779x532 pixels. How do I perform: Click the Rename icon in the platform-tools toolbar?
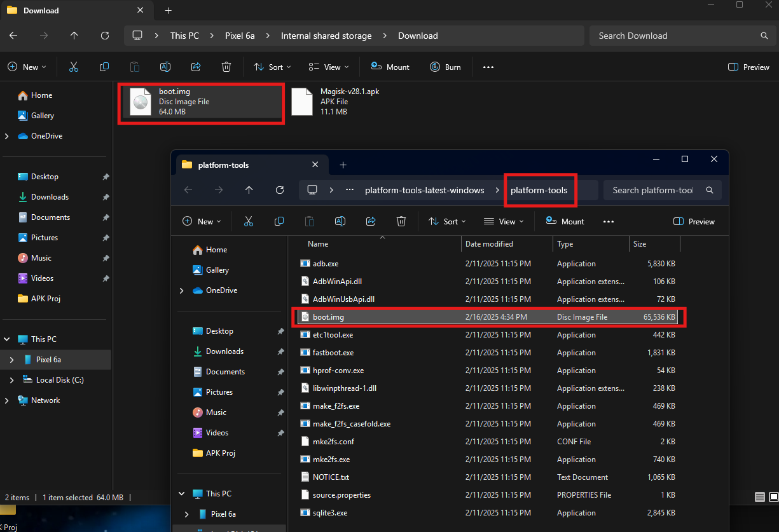(x=340, y=221)
